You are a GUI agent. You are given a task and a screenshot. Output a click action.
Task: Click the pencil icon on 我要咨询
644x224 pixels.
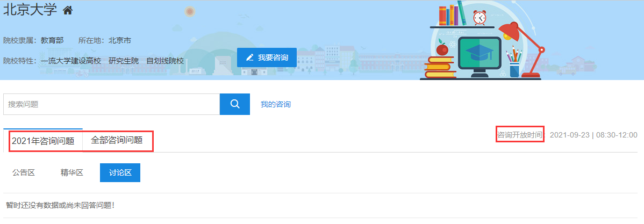click(249, 57)
